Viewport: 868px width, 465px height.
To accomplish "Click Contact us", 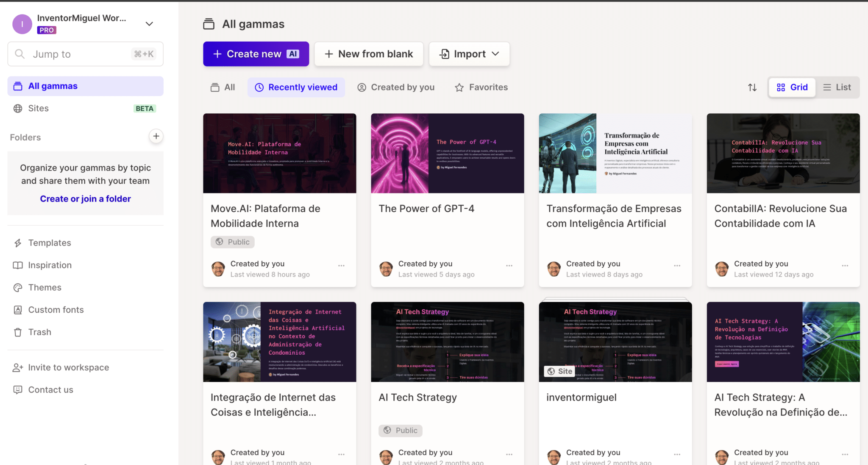I will tap(50, 389).
